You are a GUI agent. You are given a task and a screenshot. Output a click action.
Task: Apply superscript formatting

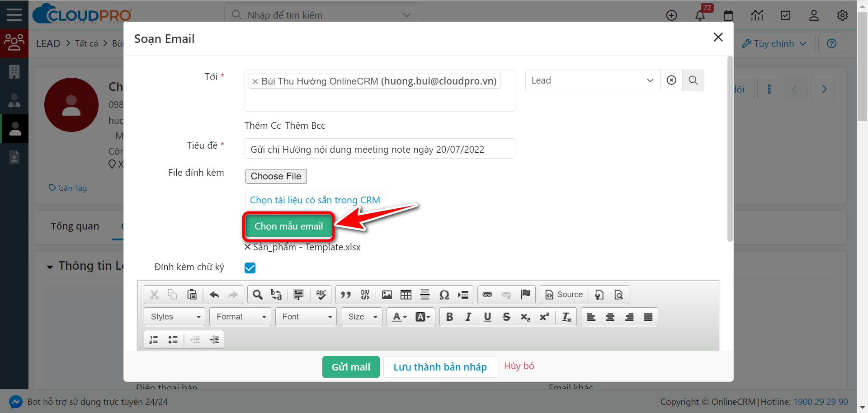pyautogui.click(x=544, y=317)
